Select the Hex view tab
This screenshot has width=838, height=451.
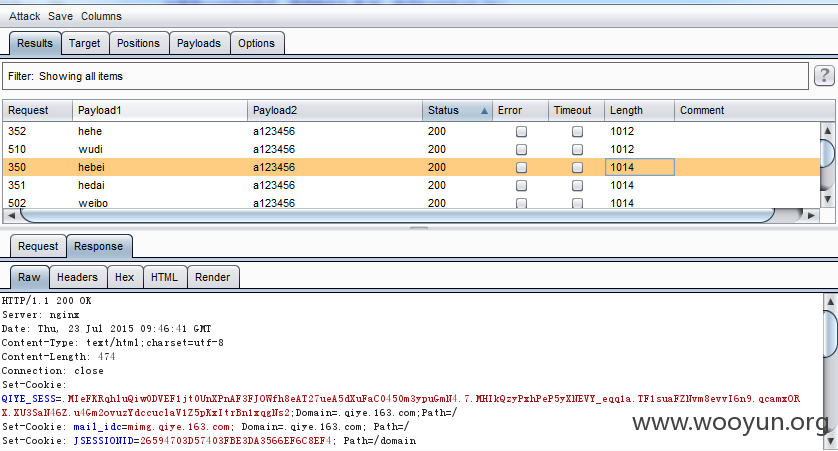click(x=125, y=277)
